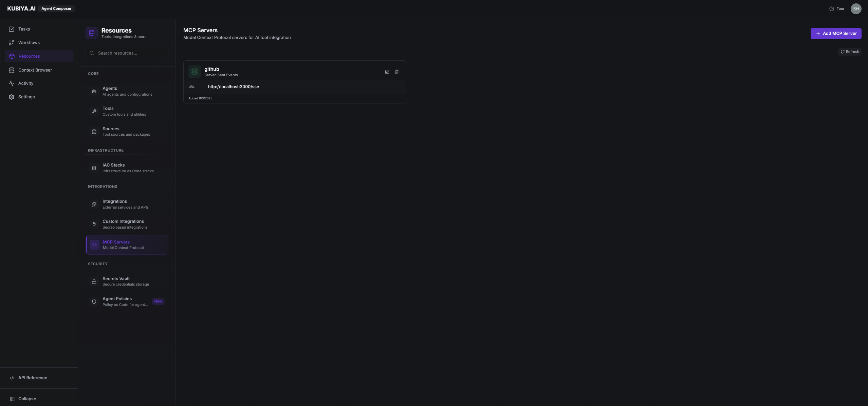Refresh the MCP servers list
The image size is (868, 406).
pos(850,52)
